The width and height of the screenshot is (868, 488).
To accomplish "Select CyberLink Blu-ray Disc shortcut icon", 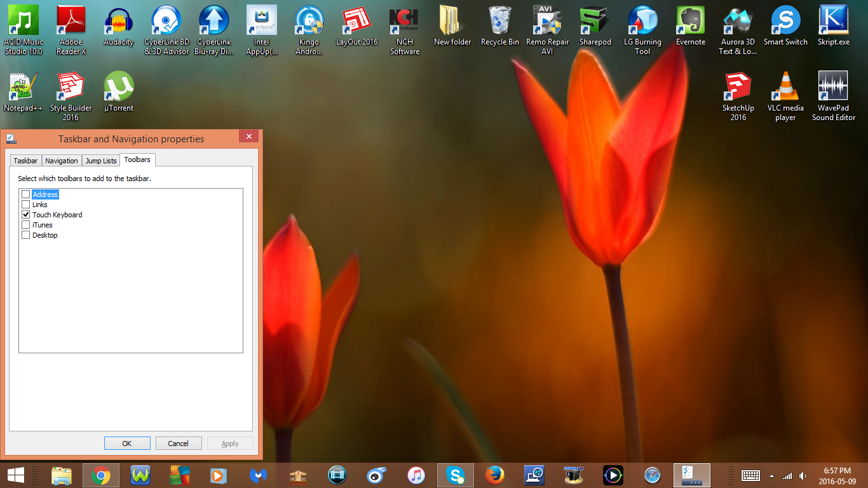I will coord(214,29).
